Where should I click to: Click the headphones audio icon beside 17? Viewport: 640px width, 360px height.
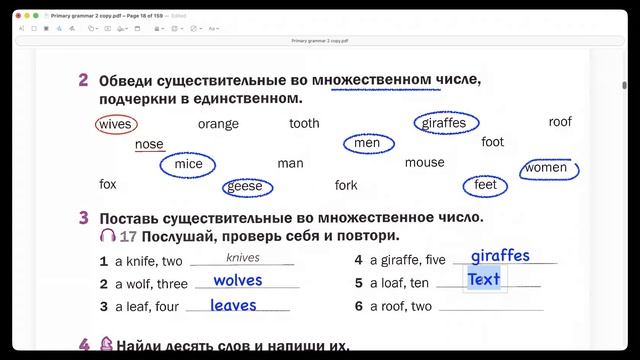[x=108, y=236]
